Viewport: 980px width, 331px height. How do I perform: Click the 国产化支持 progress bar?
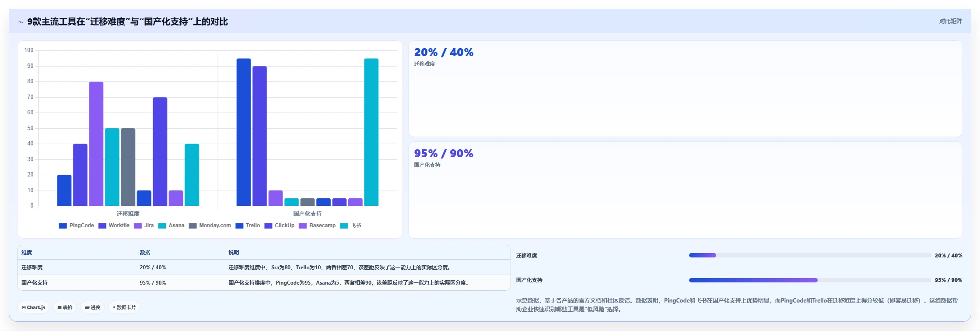point(810,280)
